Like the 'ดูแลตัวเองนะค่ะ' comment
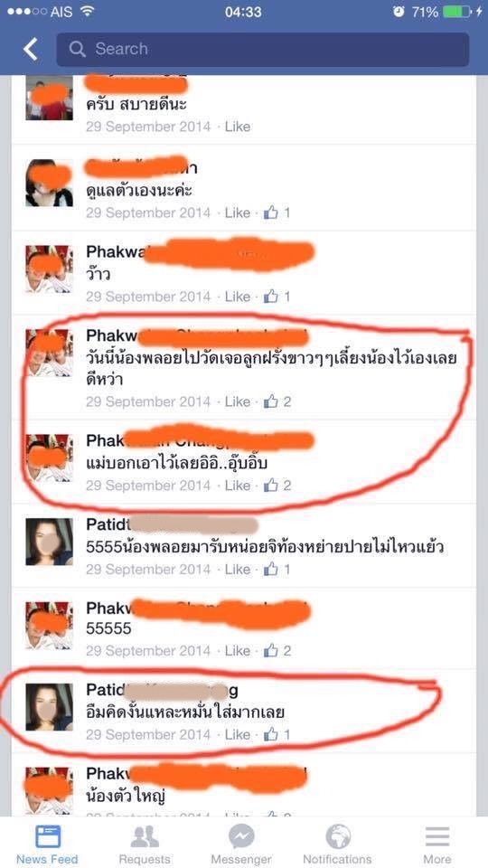This screenshot has width=488, height=868. 238,212
